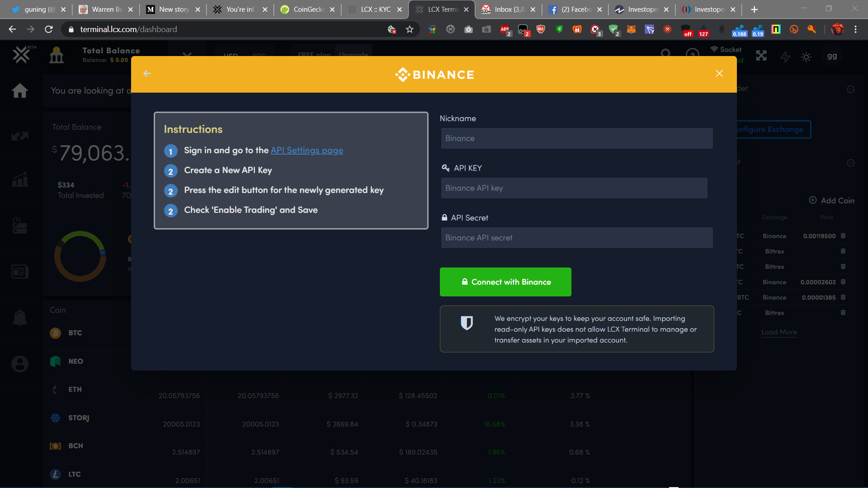Viewport: 868px width, 488px height.
Task: Click the fullscreen expand arrows icon
Action: (761, 56)
